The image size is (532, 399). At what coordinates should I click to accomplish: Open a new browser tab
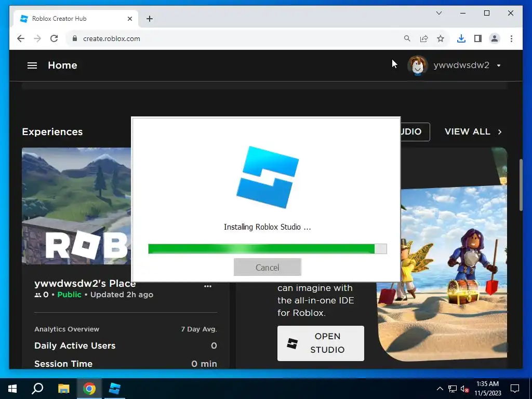150,19
